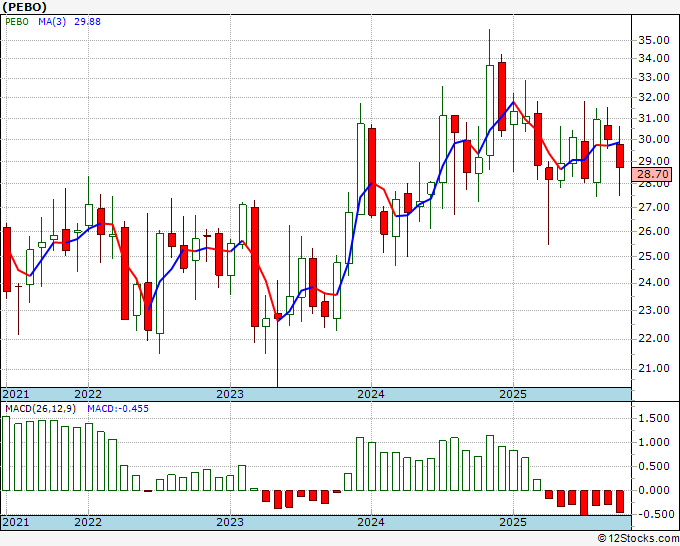Select 2024 on the price chart timeline
The width and height of the screenshot is (680, 546).
[x=371, y=394]
